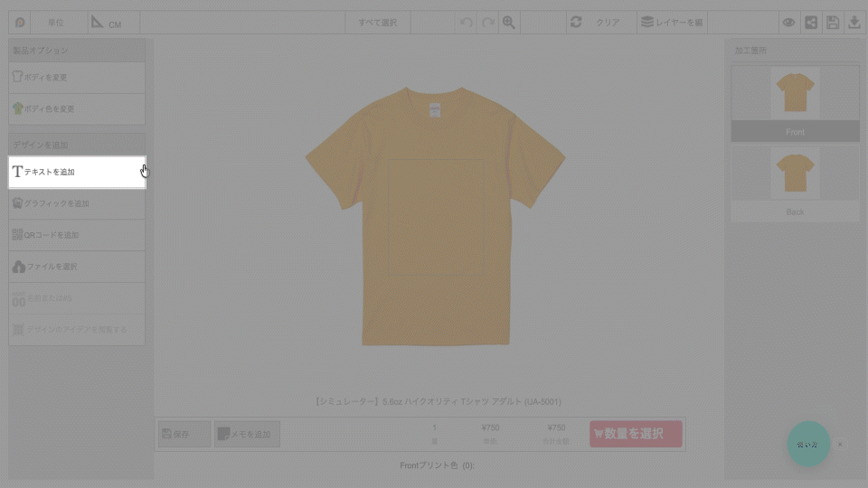Viewport: 868px width, 488px height.
Task: Click the undo arrow icon
Action: pos(467,23)
